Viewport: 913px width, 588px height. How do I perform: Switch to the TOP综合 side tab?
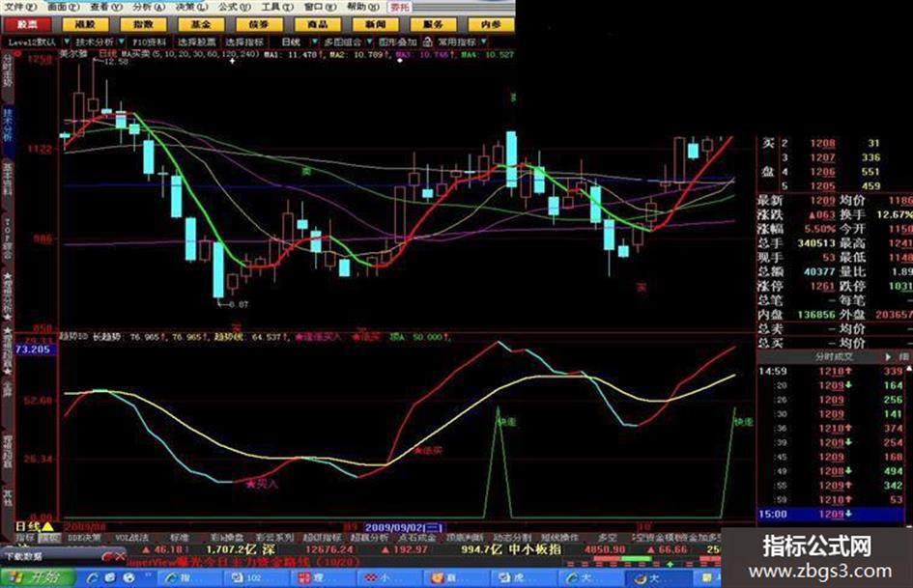pyautogui.click(x=7, y=238)
